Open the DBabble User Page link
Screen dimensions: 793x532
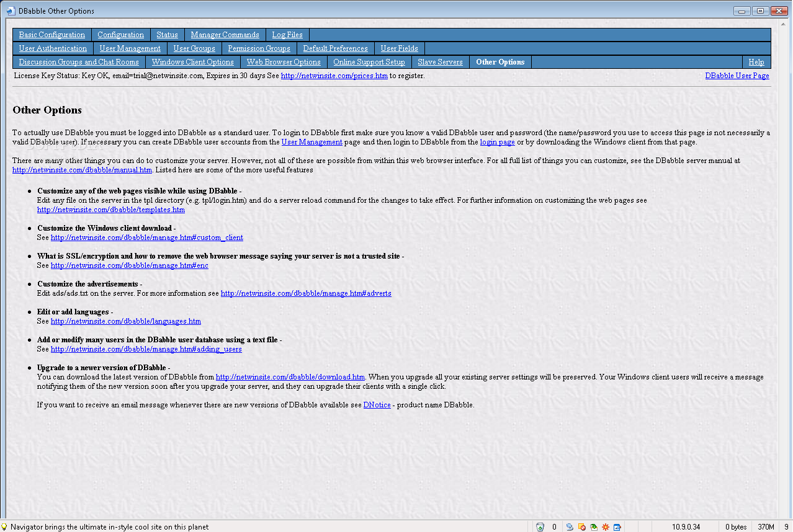point(737,76)
